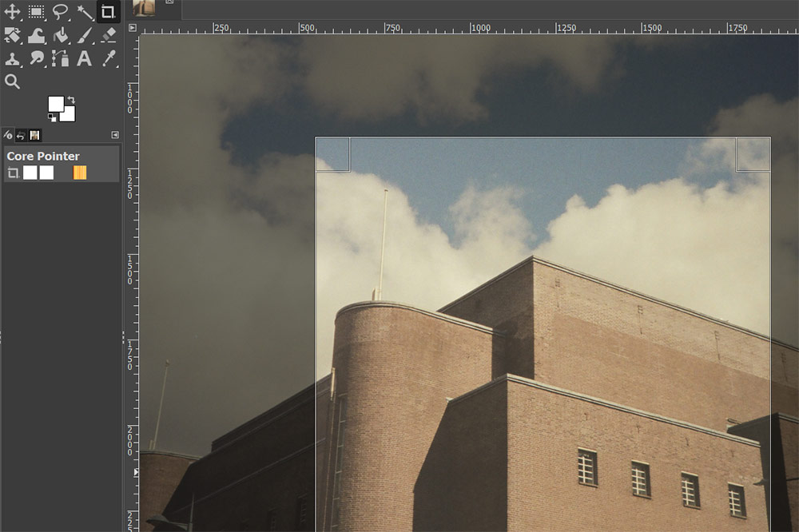
Task: Click the 500 mark on the top ruler
Action: coord(307,27)
